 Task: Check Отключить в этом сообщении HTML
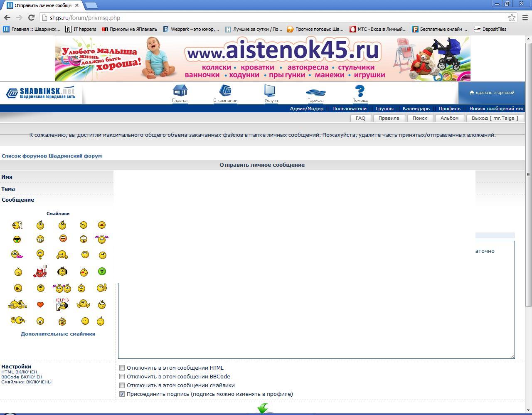tap(122, 368)
